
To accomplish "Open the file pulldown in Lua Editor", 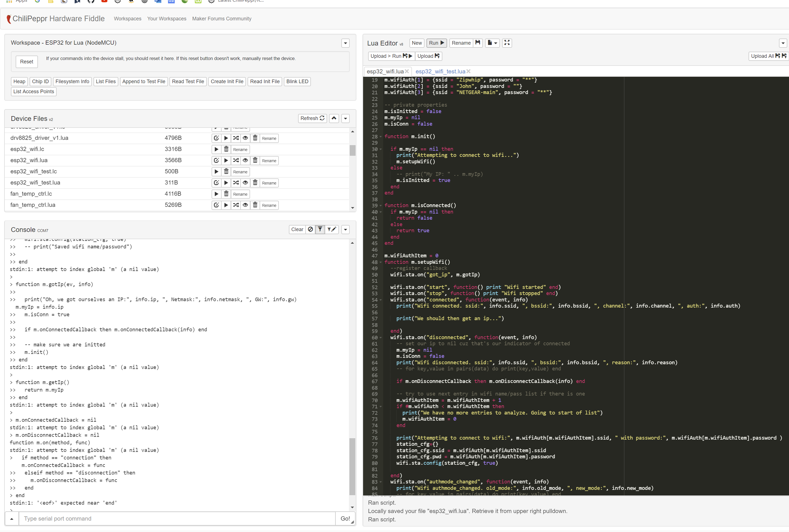I will coord(492,43).
